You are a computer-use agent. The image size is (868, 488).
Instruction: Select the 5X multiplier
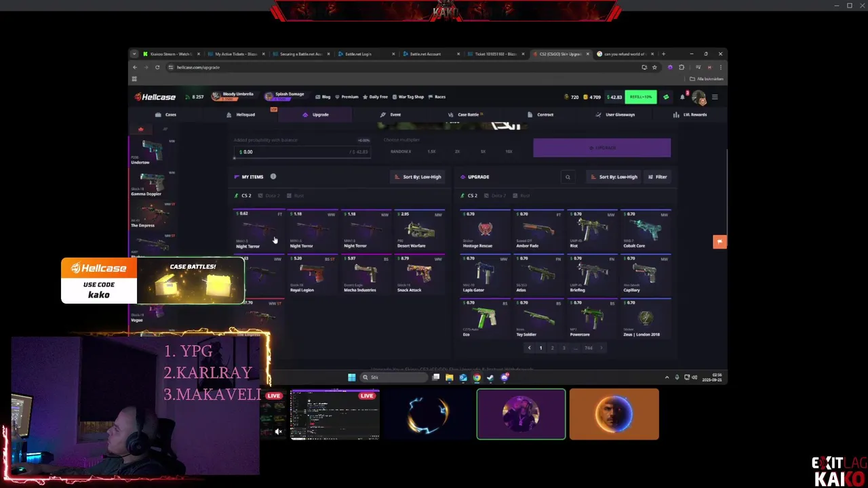(483, 152)
